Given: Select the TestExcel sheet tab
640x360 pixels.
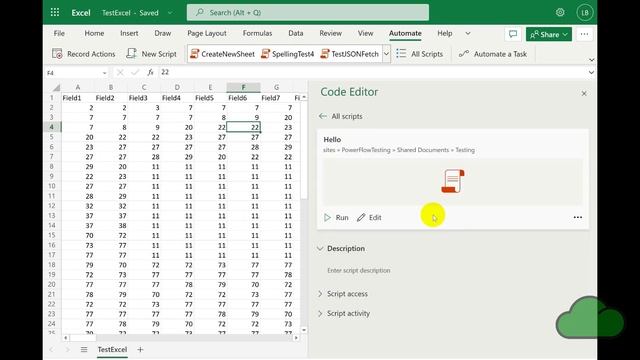Looking at the screenshot, I should coord(112,350).
